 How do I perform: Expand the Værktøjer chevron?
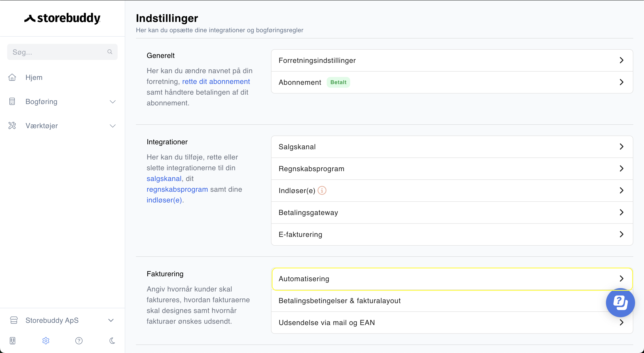click(x=113, y=126)
